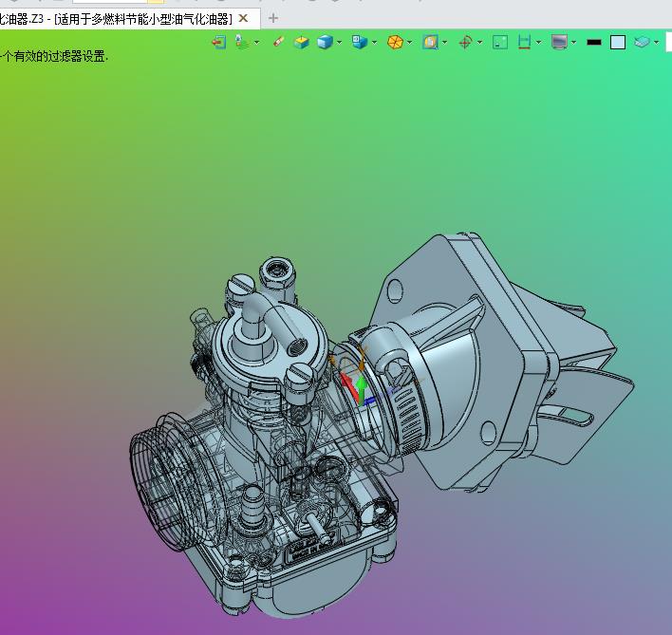
Task: Click the green axis arrow of the triad
Action: [x=363, y=388]
